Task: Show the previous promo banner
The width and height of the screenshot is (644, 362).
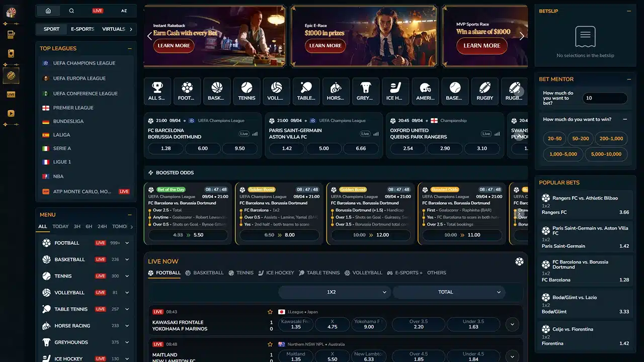Action: [149, 36]
